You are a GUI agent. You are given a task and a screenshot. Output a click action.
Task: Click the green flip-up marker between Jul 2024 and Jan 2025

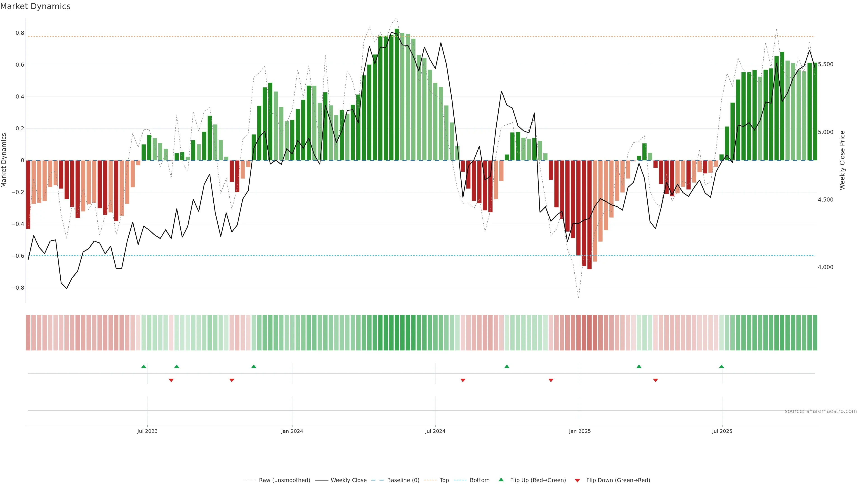click(x=507, y=366)
